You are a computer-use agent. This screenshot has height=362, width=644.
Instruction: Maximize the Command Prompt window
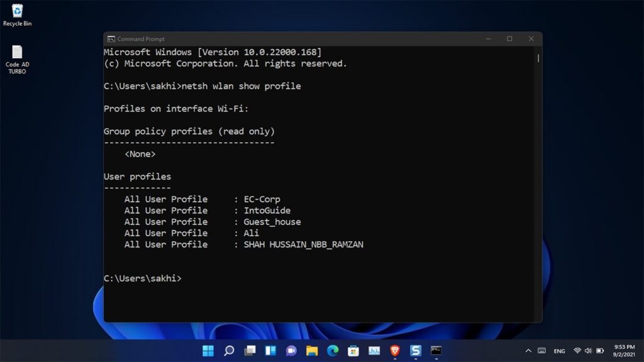coord(509,39)
